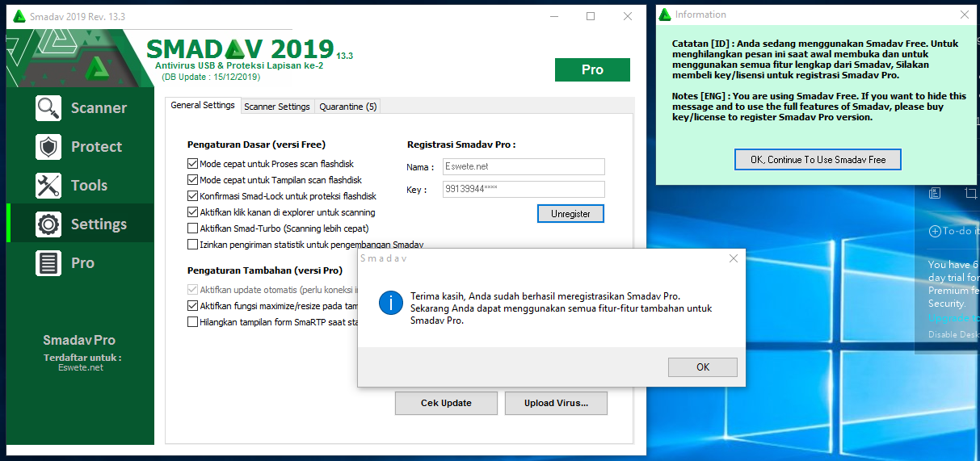Select Settings label in sidebar menu
Viewport: 980px width, 461px height.
point(99,224)
